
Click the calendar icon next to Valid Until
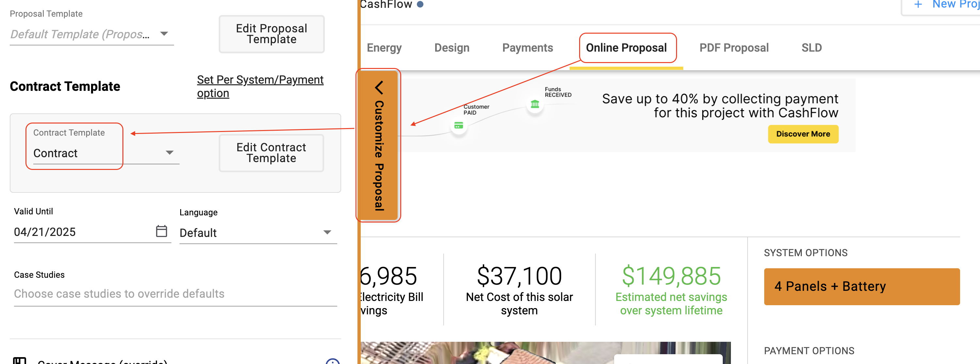(161, 231)
